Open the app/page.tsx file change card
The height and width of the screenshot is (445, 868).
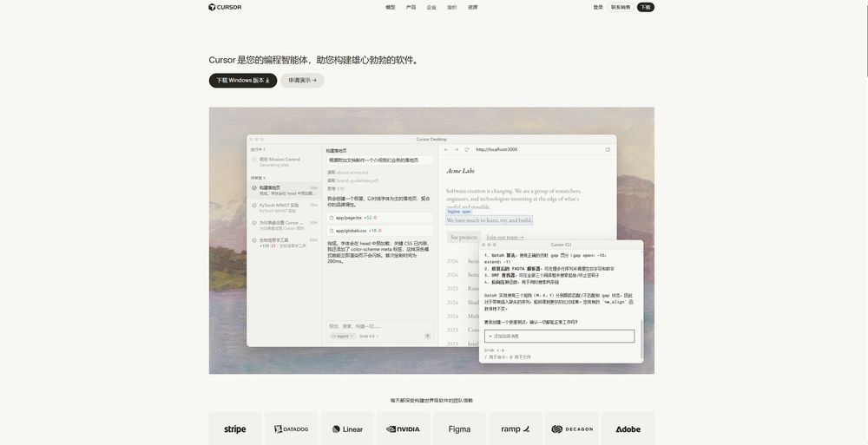[x=380, y=218]
